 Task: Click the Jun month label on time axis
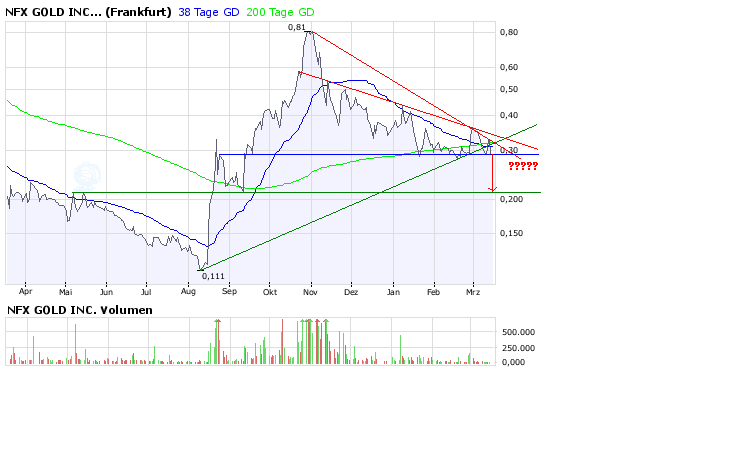click(106, 292)
